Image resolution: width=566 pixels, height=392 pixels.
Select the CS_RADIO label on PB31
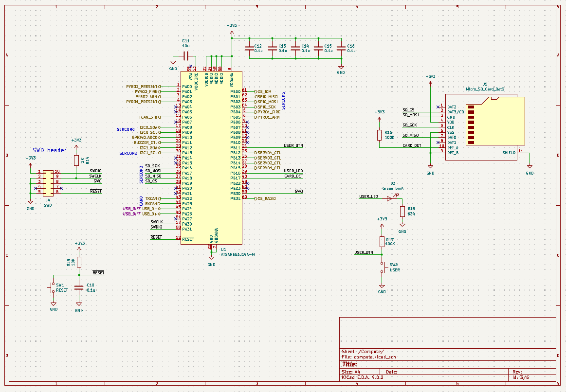(x=267, y=198)
